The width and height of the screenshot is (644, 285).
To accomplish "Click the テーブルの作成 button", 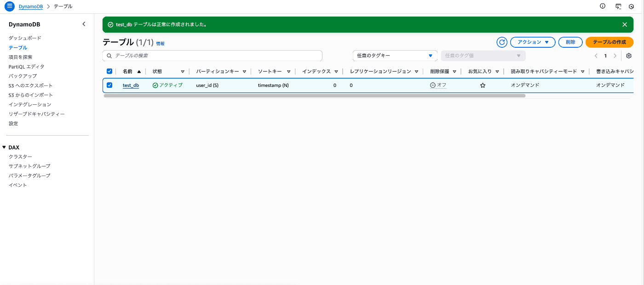I will coord(609,42).
